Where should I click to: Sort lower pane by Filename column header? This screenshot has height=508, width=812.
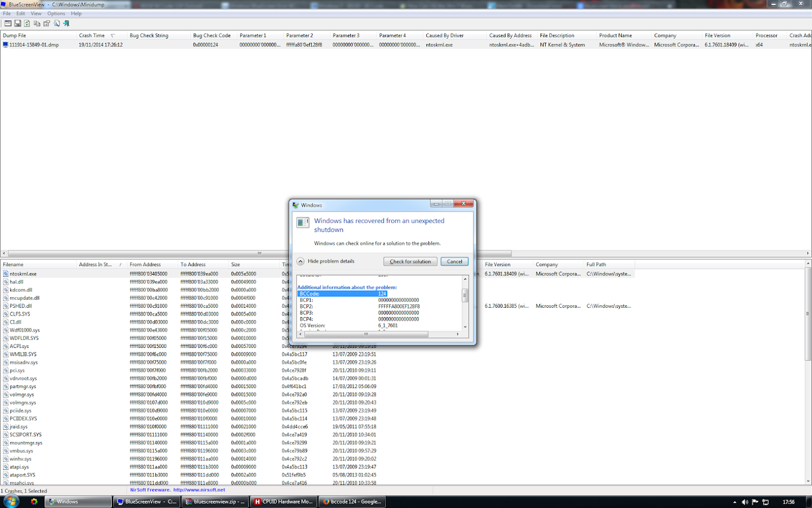38,265
